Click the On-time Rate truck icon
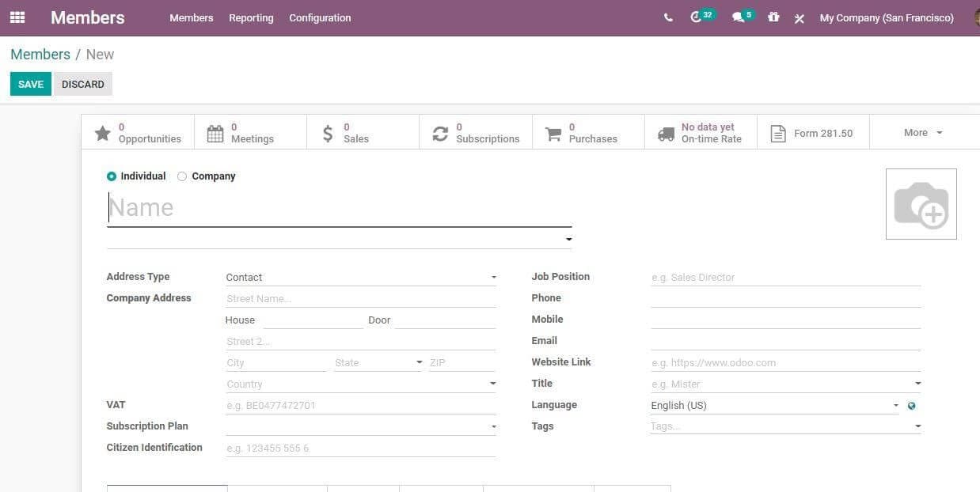 point(667,133)
